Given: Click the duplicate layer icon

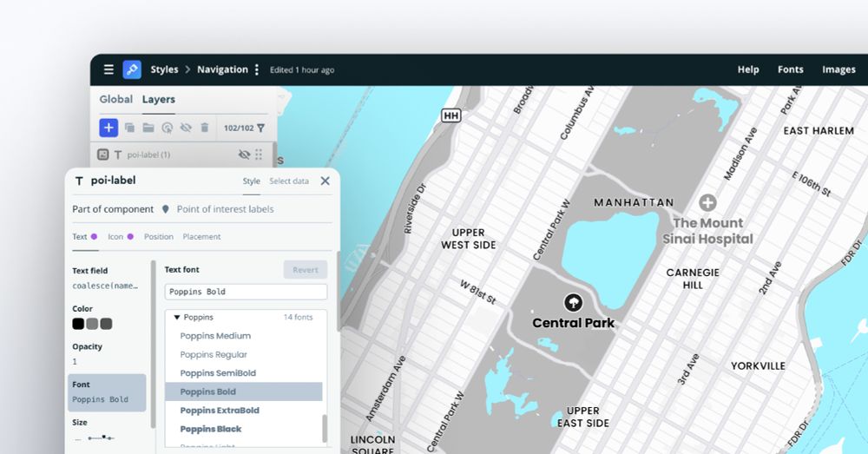Looking at the screenshot, I should [129, 128].
